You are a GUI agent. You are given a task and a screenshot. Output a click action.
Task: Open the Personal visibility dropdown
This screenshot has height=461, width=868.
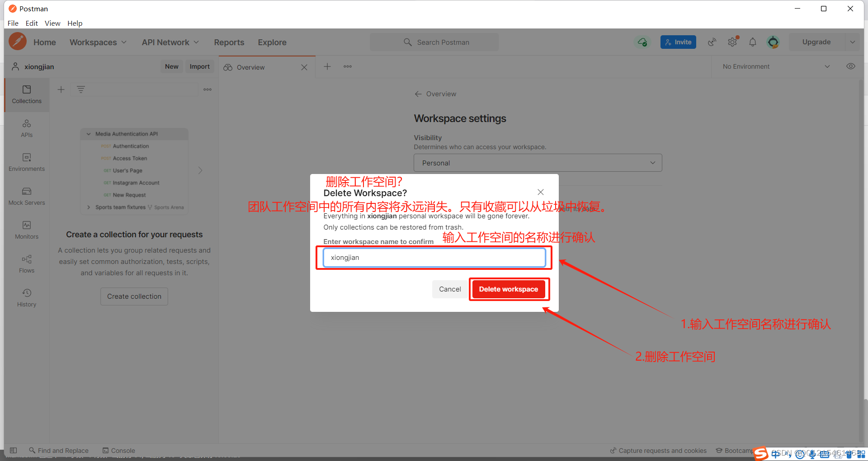(x=538, y=163)
